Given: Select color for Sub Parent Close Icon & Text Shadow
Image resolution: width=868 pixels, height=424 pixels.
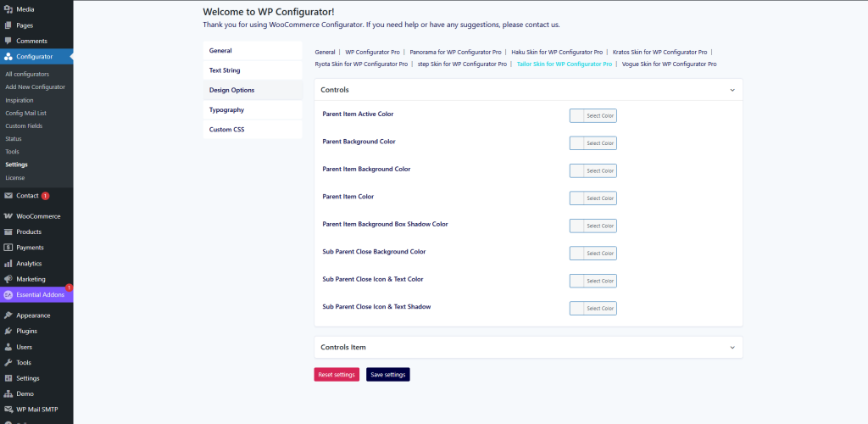Looking at the screenshot, I should point(593,309).
